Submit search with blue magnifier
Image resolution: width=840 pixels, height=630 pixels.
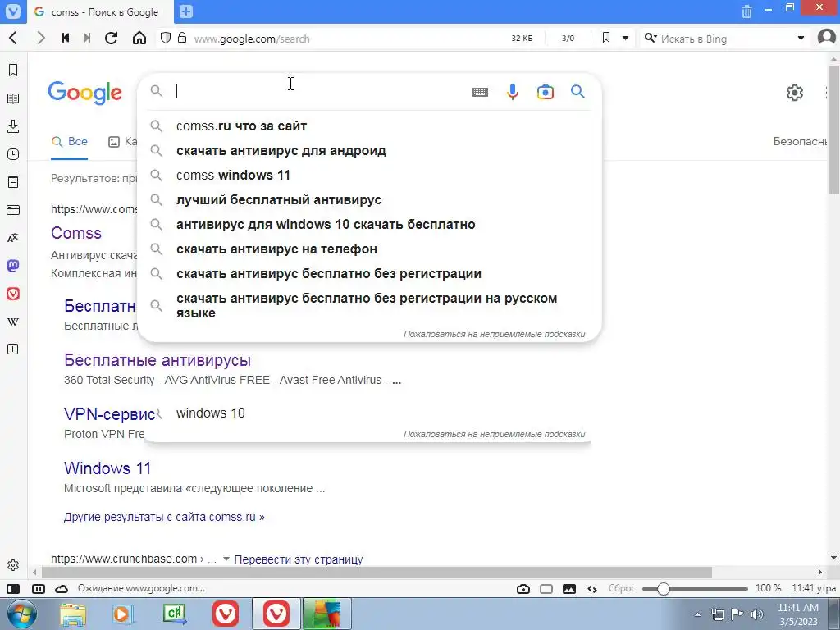[577, 92]
